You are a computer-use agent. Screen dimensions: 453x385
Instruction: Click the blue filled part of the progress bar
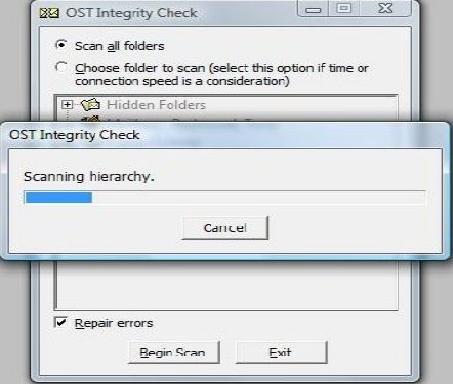click(x=59, y=197)
